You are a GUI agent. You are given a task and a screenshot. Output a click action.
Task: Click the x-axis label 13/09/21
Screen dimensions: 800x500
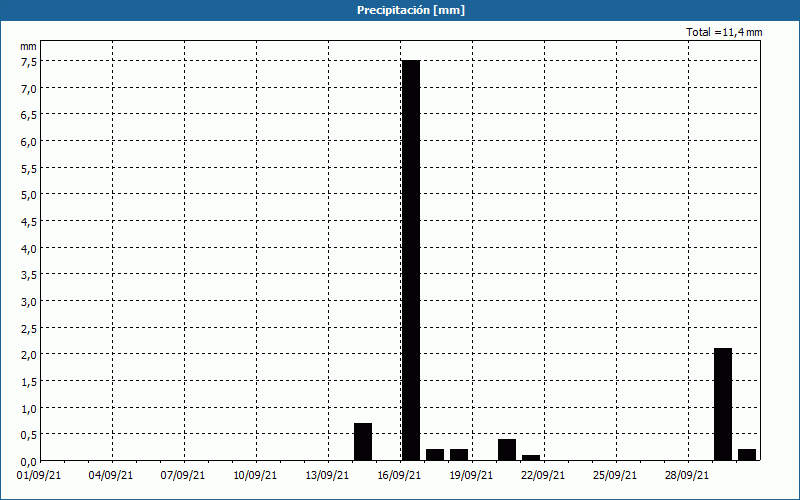[327, 475]
